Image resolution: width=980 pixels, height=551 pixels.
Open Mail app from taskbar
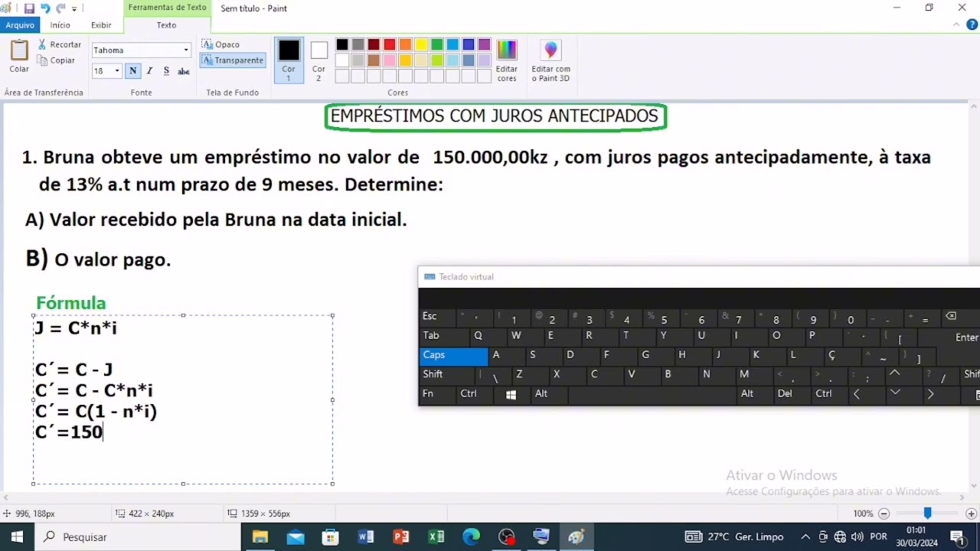(296, 537)
